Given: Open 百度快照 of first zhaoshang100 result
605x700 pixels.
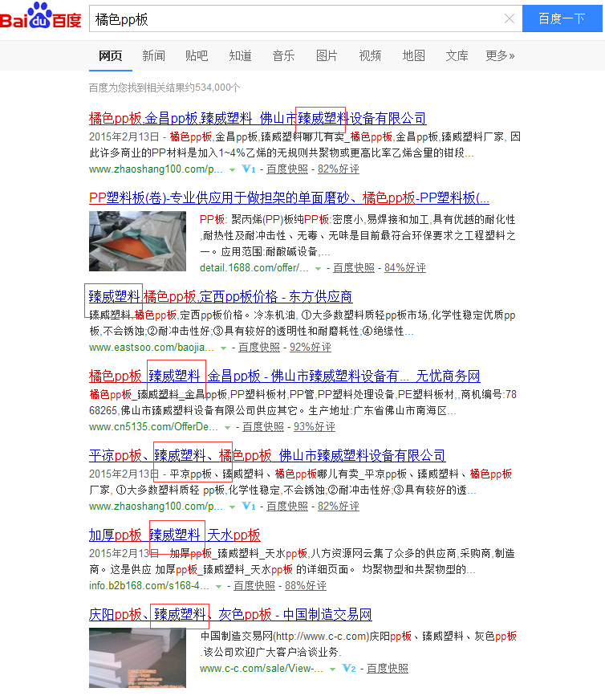Looking at the screenshot, I should [x=287, y=169].
